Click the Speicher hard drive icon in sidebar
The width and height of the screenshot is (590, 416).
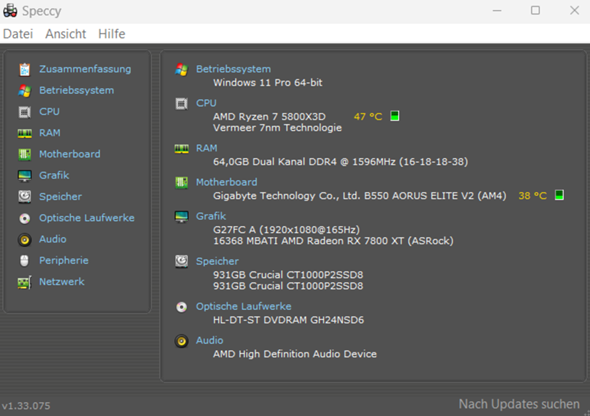click(24, 197)
